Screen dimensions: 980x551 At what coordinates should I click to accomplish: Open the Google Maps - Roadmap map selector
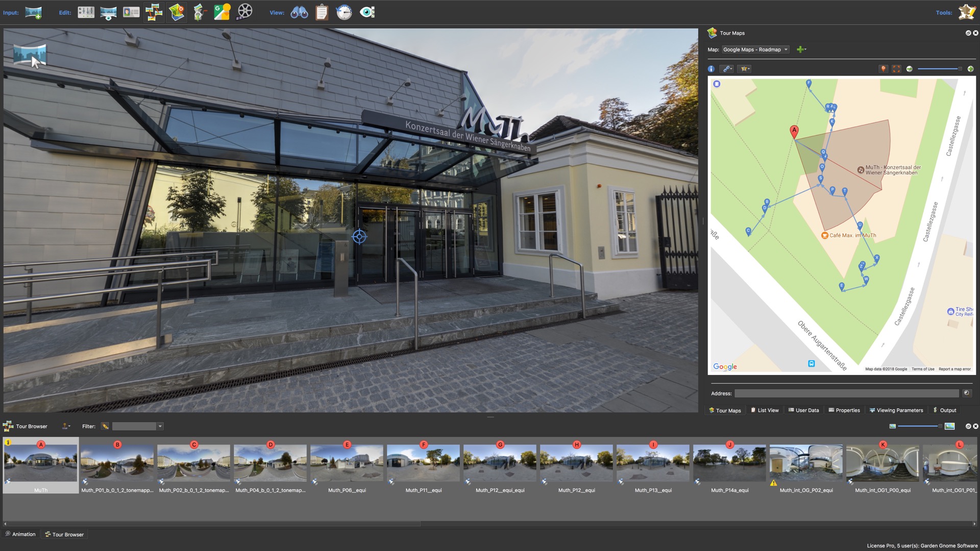click(x=755, y=49)
